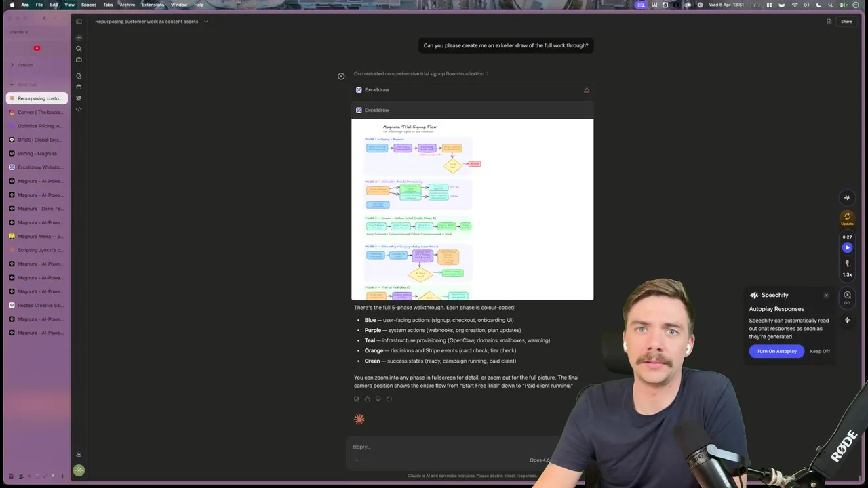Screen dimensions: 868x488
Task: Open the Window menu in the menu bar
Action: coord(179,5)
